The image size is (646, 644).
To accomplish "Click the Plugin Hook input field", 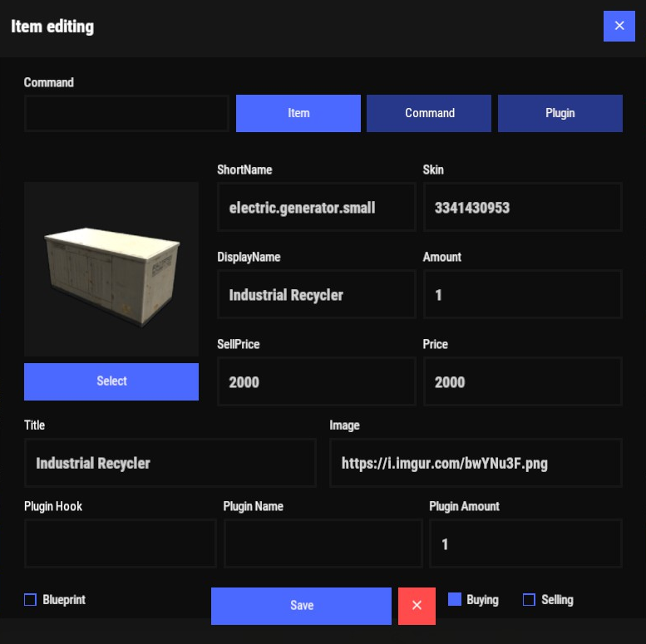I will coord(121,543).
